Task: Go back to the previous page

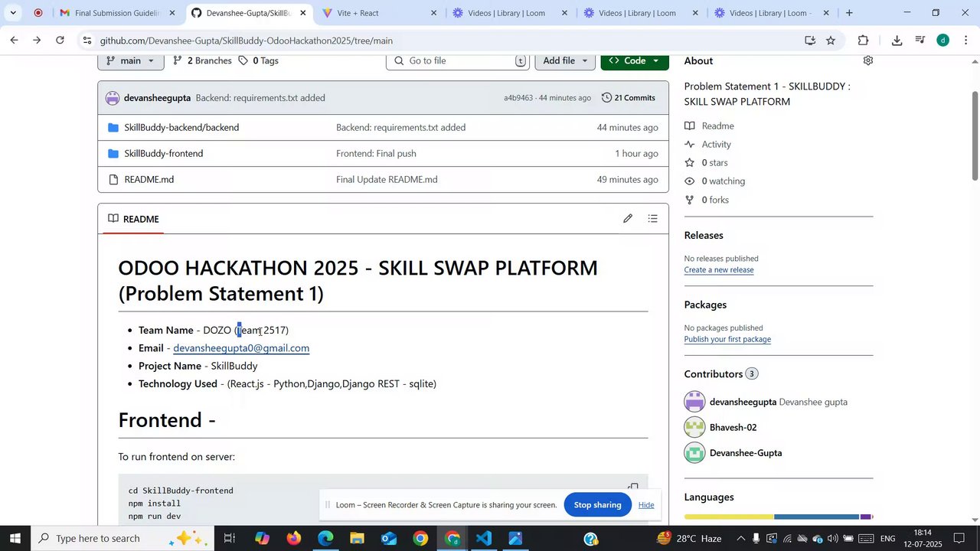Action: click(x=14, y=41)
